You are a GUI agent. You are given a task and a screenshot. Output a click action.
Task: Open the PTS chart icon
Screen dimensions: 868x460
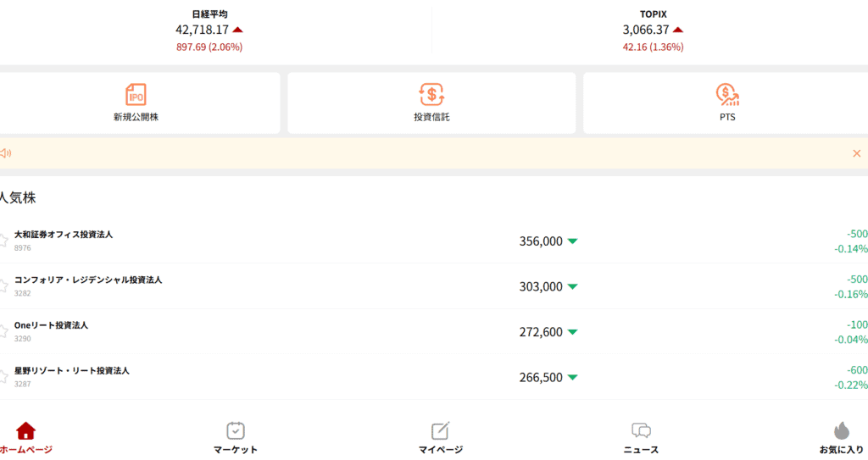pyautogui.click(x=726, y=94)
